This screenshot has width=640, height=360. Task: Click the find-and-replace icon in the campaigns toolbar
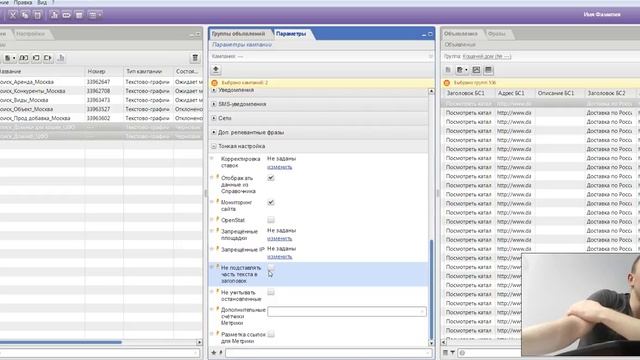coord(24,58)
